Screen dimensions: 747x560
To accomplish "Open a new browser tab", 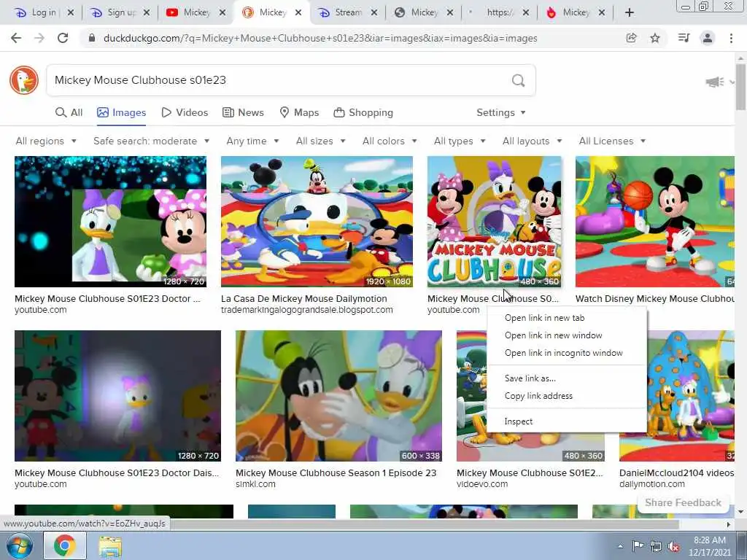I will (x=630, y=12).
